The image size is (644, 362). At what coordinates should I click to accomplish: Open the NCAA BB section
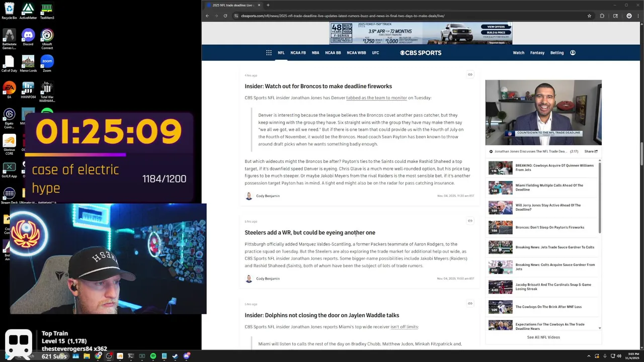coord(333,53)
